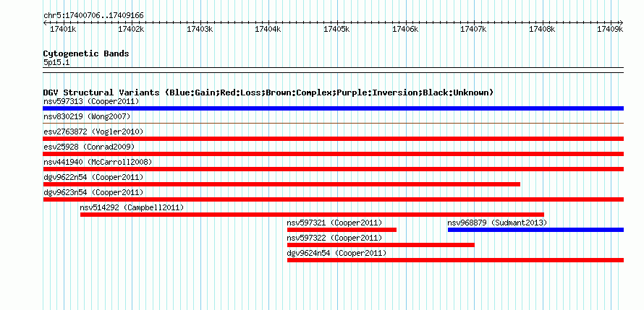Select the red nsv514292 loss bar
The image size is (644, 310).
coord(312,215)
